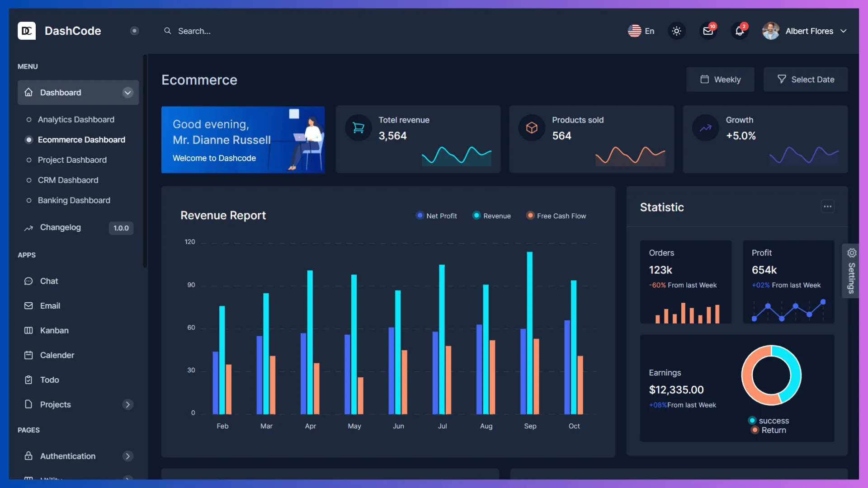Toggle the sidebar collapse radio dot
Screen dimensions: 868x488
pyautogui.click(x=134, y=31)
